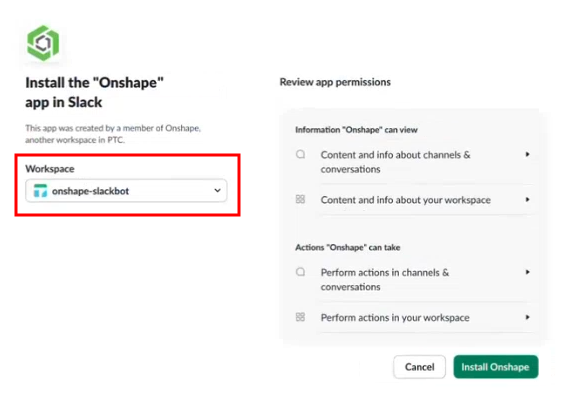Image resolution: width=572 pixels, height=411 pixels.
Task: Expand 'Content and info about channels & conversations'
Action: tap(527, 154)
